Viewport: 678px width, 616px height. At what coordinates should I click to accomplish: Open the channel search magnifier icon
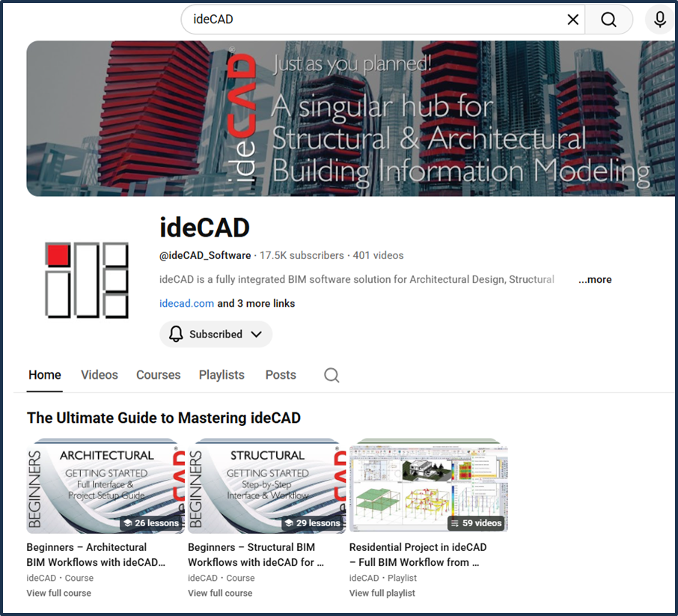[332, 375]
